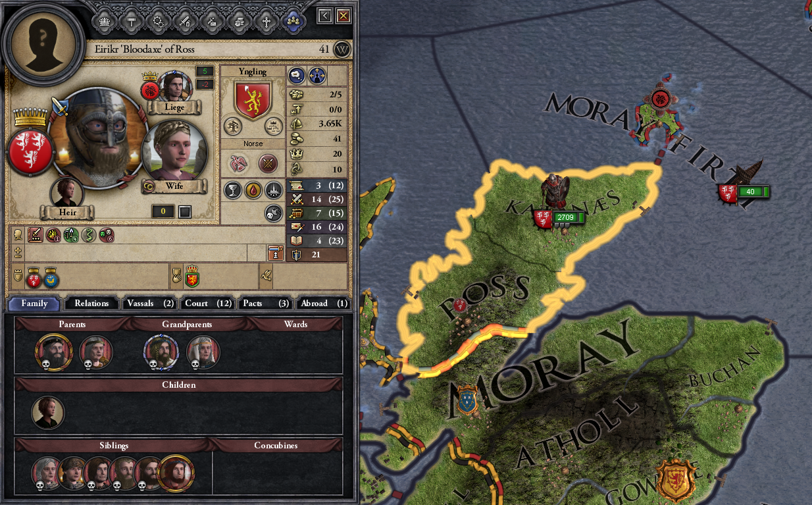Open the Vassals (2) tab
Image resolution: width=812 pixels, height=505 pixels.
coord(151,303)
